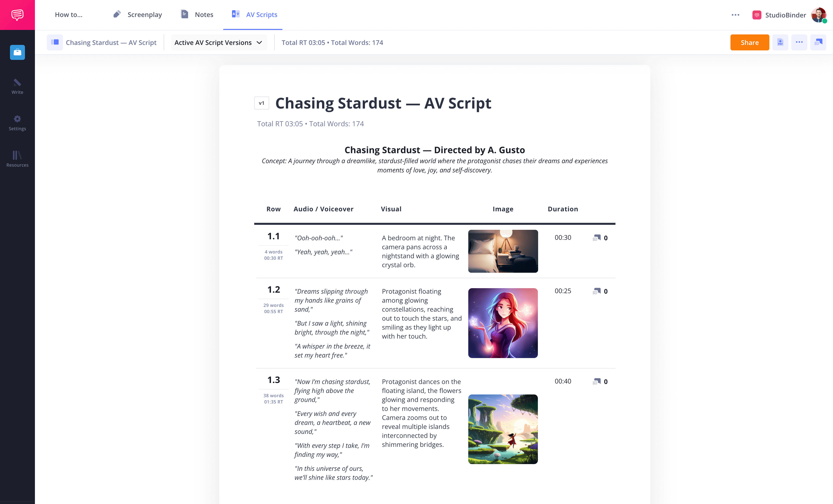
Task: Click comment icon for row 1.1
Action: (x=597, y=238)
